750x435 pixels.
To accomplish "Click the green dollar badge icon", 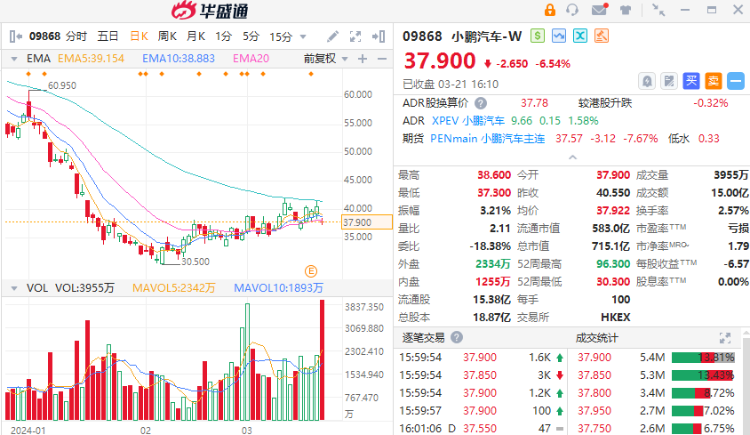I will pyautogui.click(x=538, y=36).
